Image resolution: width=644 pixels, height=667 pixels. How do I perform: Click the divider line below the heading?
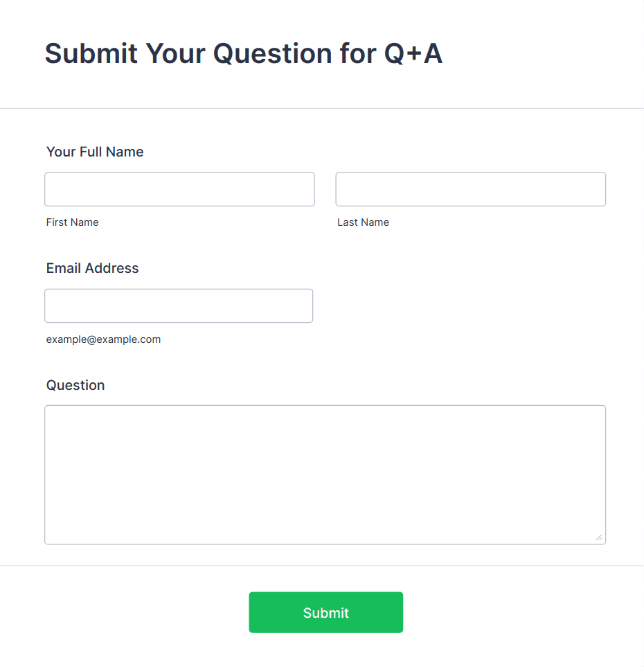click(322, 108)
